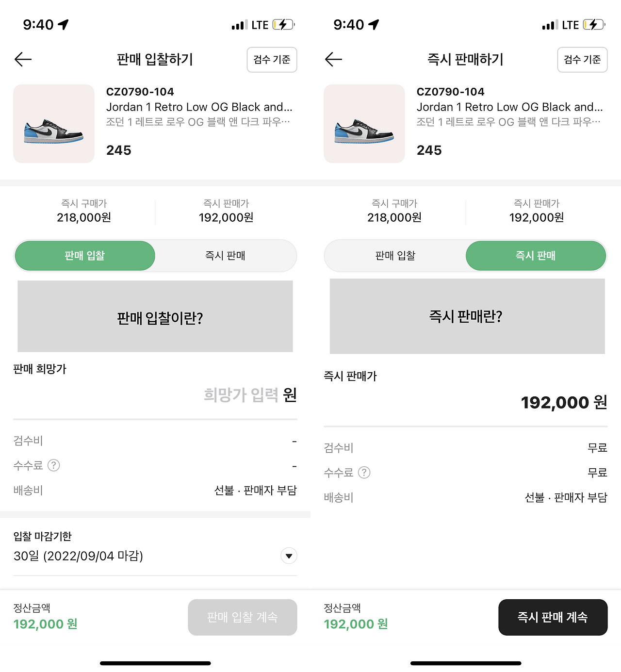This screenshot has height=672, width=621.
Task: Open 30일 (2022/09/04 마감) deadline selector
Action: pos(79,556)
